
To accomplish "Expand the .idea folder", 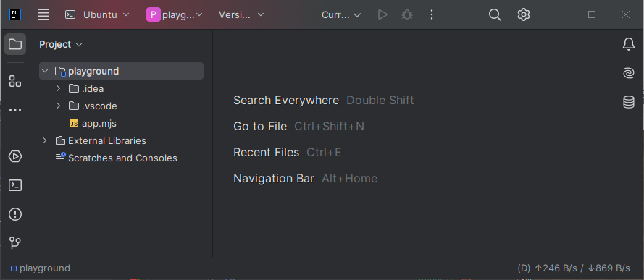I will coord(59,88).
